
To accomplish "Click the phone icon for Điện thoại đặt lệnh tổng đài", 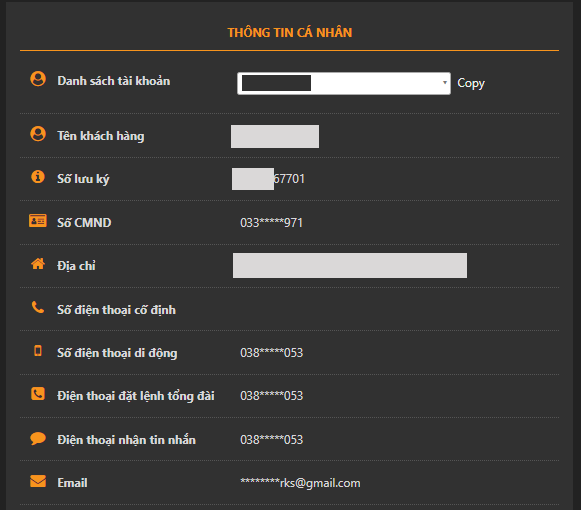I will point(38,394).
